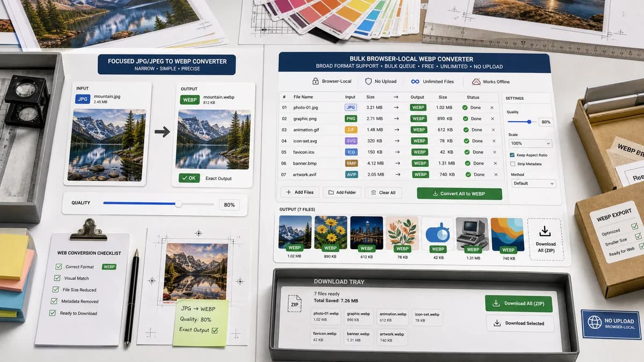Open the Scale 100% dropdown
Image resolution: width=644 pixels, height=362 pixels.
(530, 143)
